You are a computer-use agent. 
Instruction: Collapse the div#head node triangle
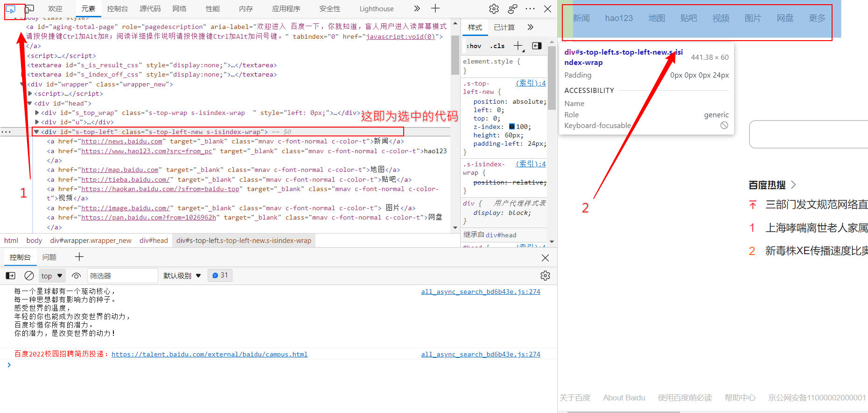coord(29,103)
